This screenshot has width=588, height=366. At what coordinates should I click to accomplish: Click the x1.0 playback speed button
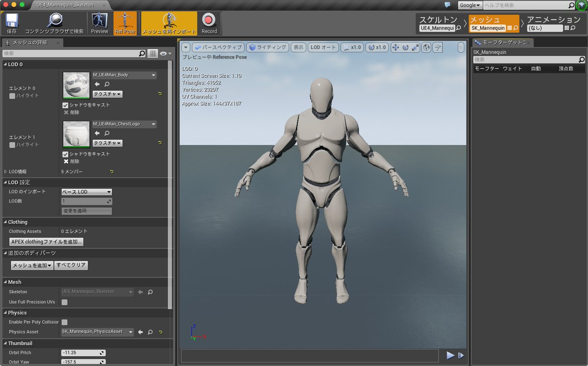352,48
